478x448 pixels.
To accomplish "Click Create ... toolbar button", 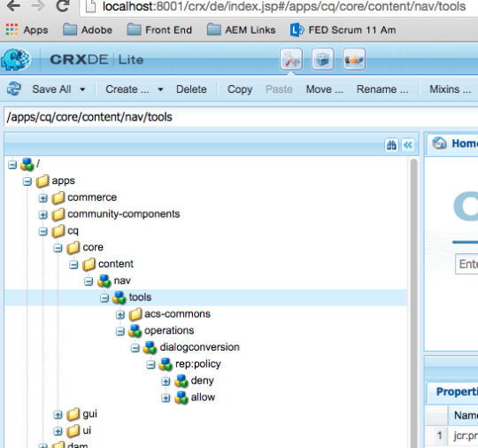I will coord(127,89).
